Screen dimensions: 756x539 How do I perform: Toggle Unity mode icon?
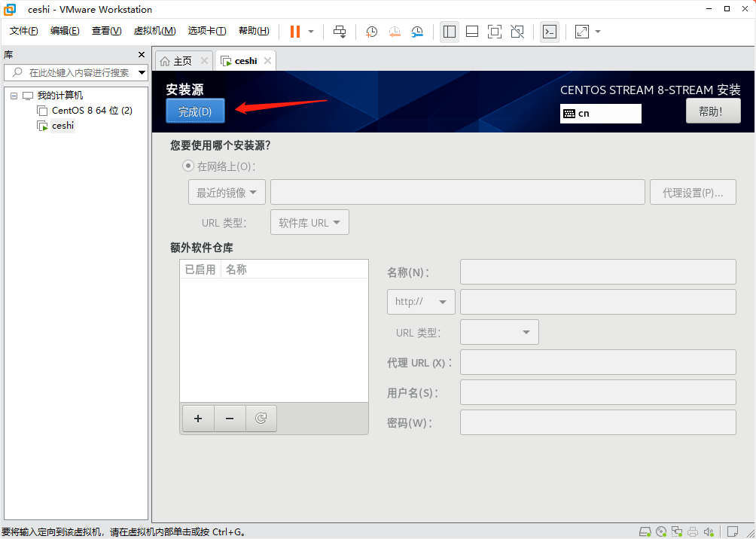click(517, 32)
